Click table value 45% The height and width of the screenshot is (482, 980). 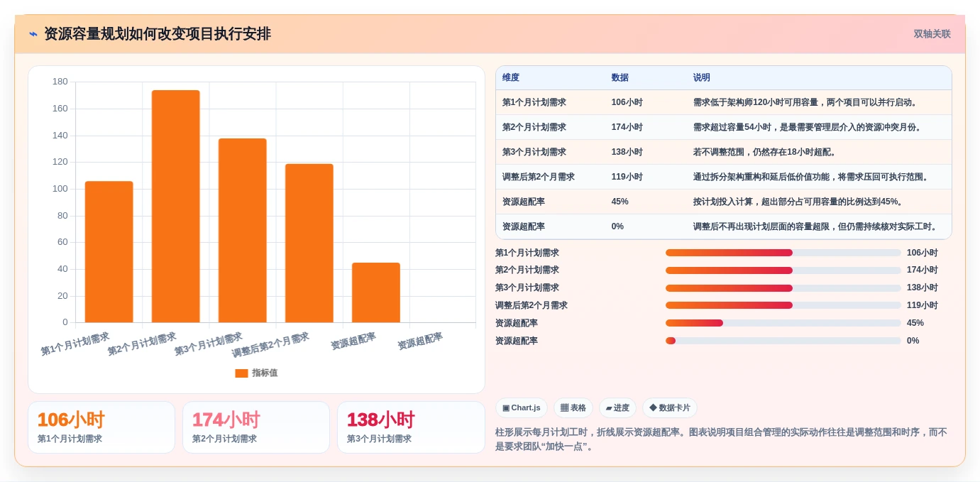(620, 202)
